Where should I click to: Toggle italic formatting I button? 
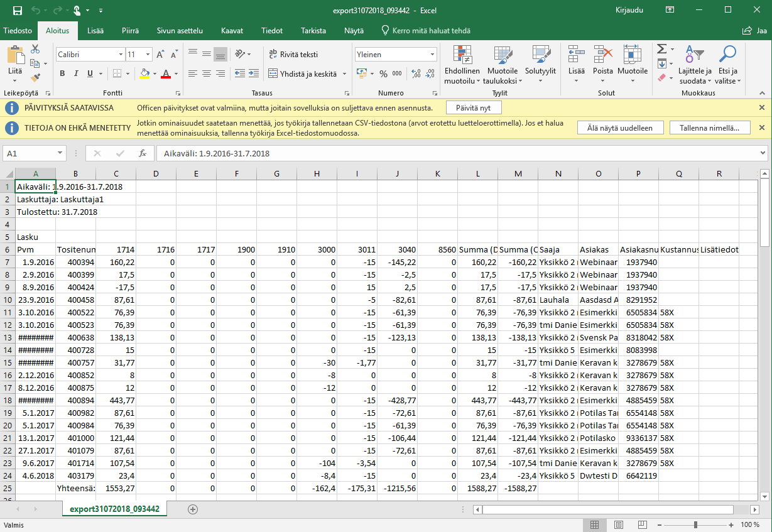[x=77, y=73]
